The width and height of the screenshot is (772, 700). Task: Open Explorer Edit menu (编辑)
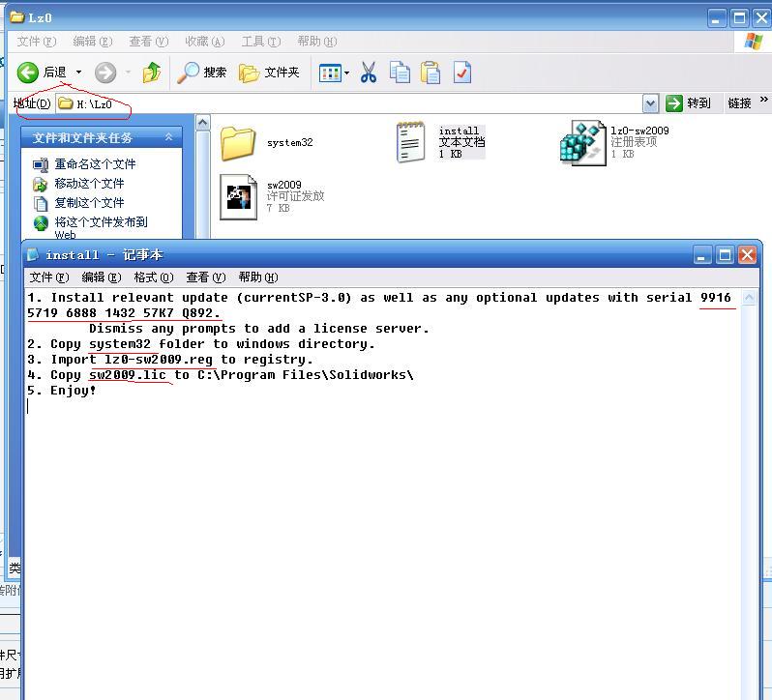(x=93, y=42)
